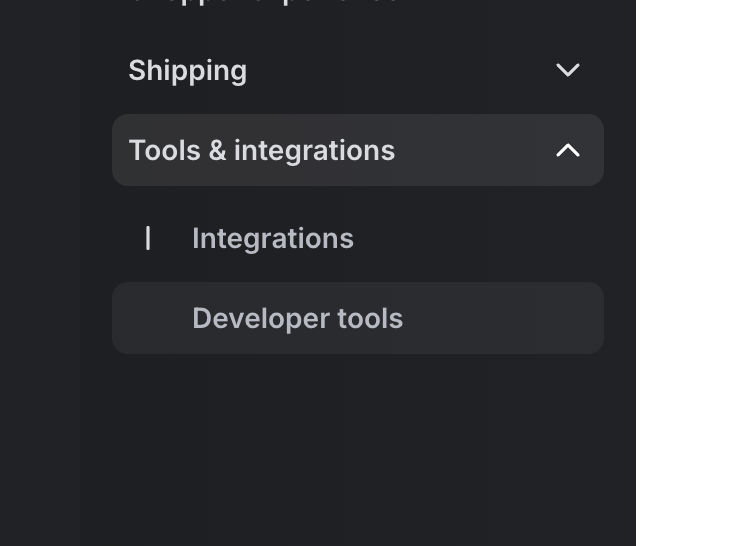Select the Tools & integrations heading
The width and height of the screenshot is (748, 546).
point(261,150)
